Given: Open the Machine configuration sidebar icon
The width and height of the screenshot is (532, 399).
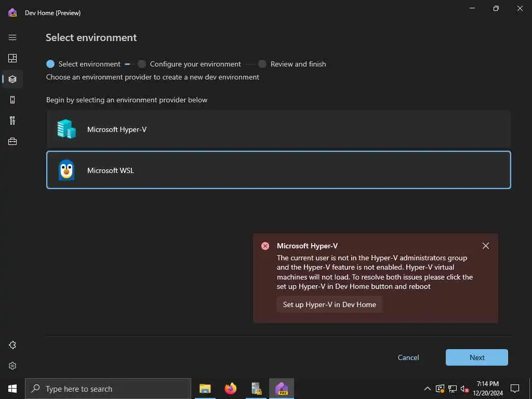Looking at the screenshot, I should pos(12,100).
